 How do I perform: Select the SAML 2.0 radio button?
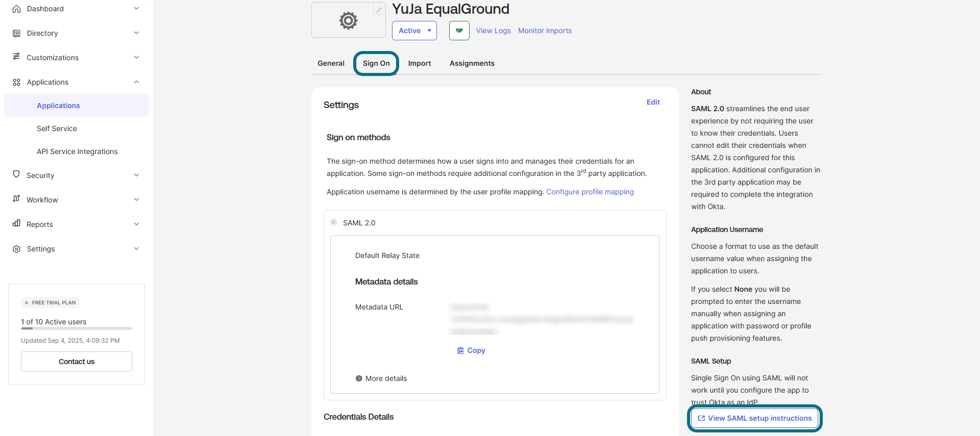pos(333,222)
